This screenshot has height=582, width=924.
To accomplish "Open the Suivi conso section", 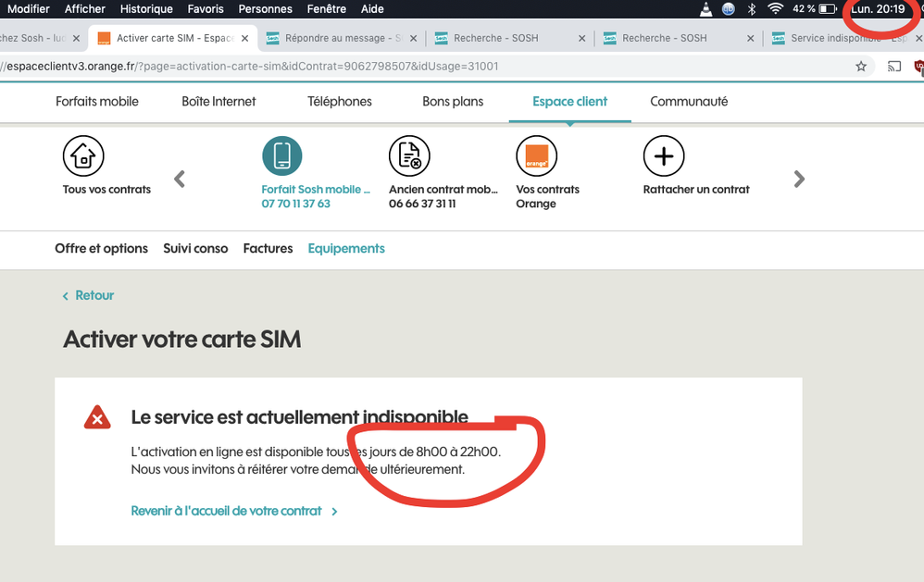I will coord(195,248).
